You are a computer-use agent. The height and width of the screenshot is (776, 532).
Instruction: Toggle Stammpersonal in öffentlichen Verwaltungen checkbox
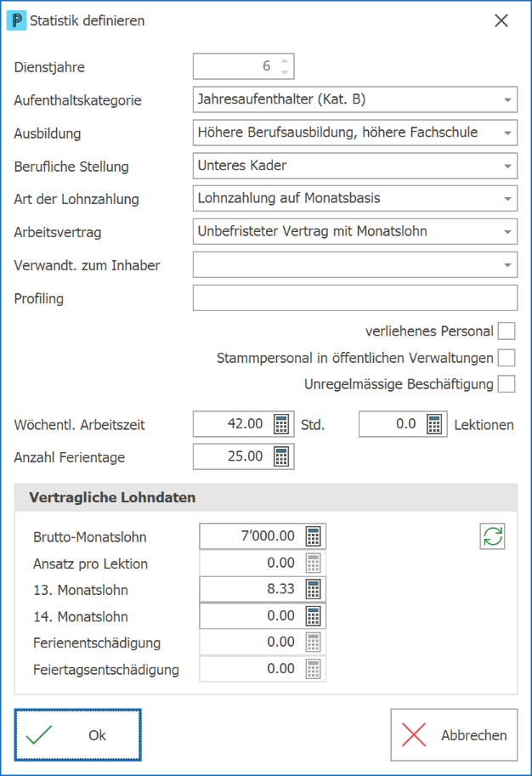[507, 358]
